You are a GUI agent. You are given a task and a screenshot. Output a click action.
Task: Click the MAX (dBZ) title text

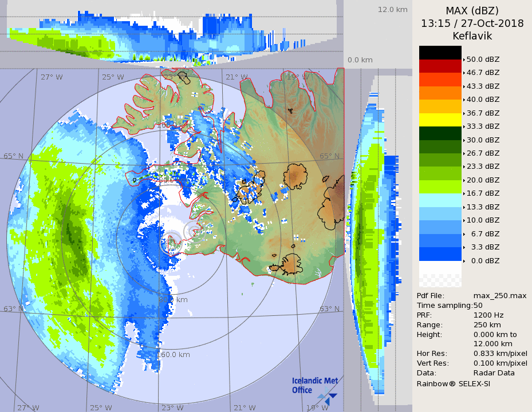472,11
